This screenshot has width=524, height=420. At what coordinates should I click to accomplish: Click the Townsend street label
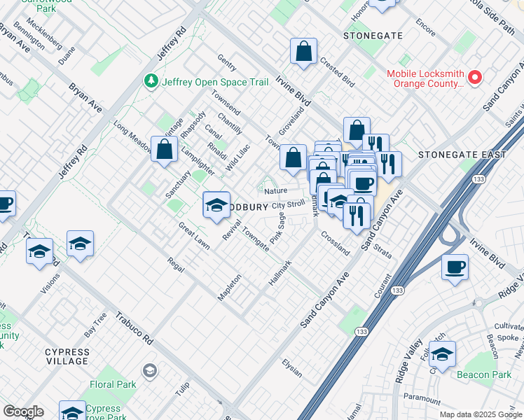click(x=226, y=103)
